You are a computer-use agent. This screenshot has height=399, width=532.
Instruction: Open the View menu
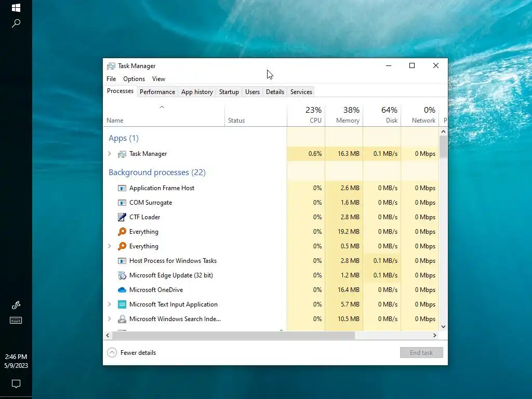(x=158, y=79)
